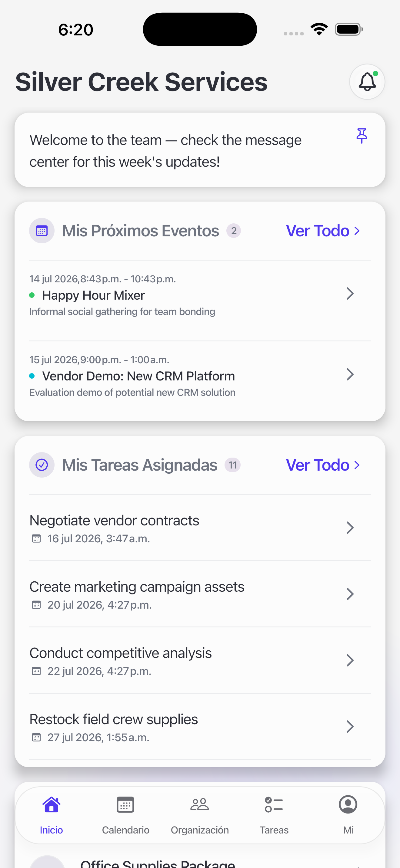Viewport: 400px width, 868px height.
Task: Open Vendor Demo: New CRM Platform chevron
Action: 350,374
